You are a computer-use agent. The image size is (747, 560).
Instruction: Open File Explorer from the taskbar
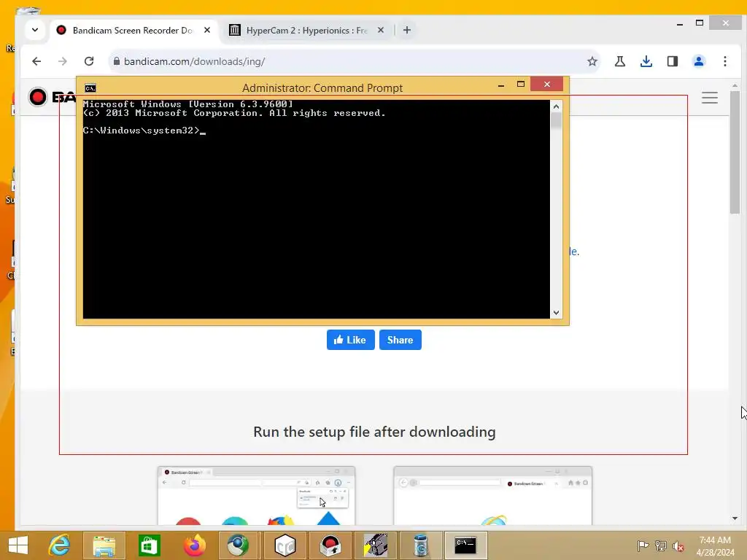[x=104, y=545]
